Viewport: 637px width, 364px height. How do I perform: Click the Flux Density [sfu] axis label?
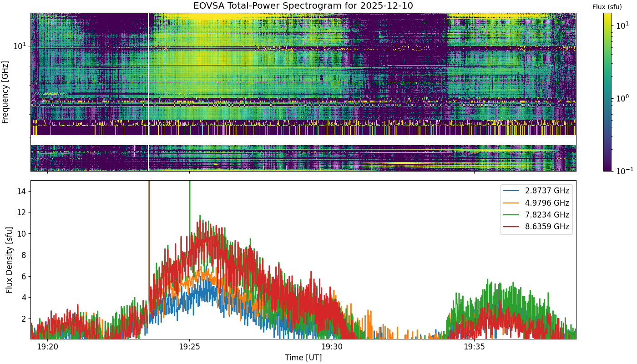click(9, 260)
